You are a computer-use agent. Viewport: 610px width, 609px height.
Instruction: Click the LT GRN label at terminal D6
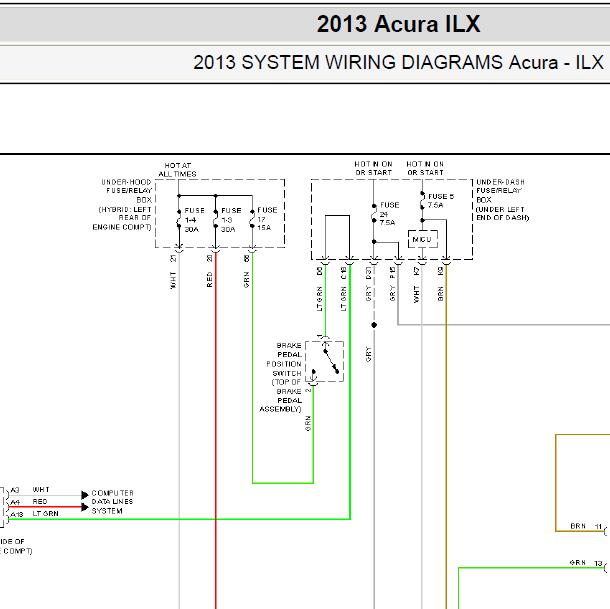319,298
